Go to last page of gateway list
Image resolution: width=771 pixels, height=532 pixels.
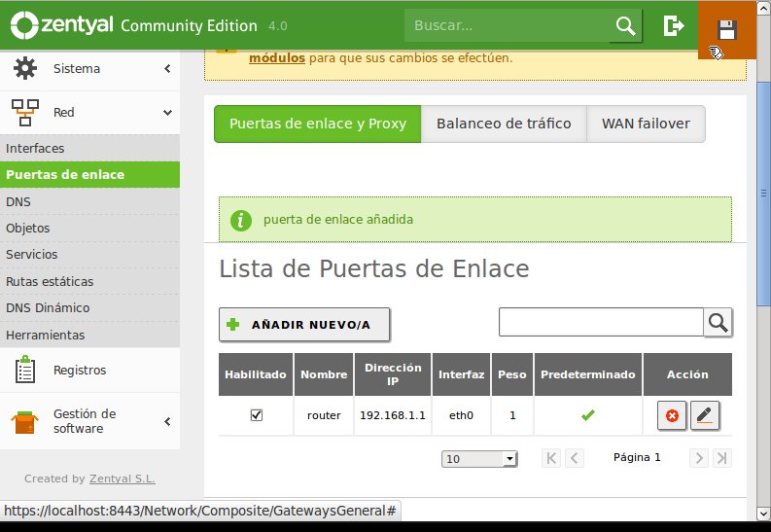(x=721, y=458)
